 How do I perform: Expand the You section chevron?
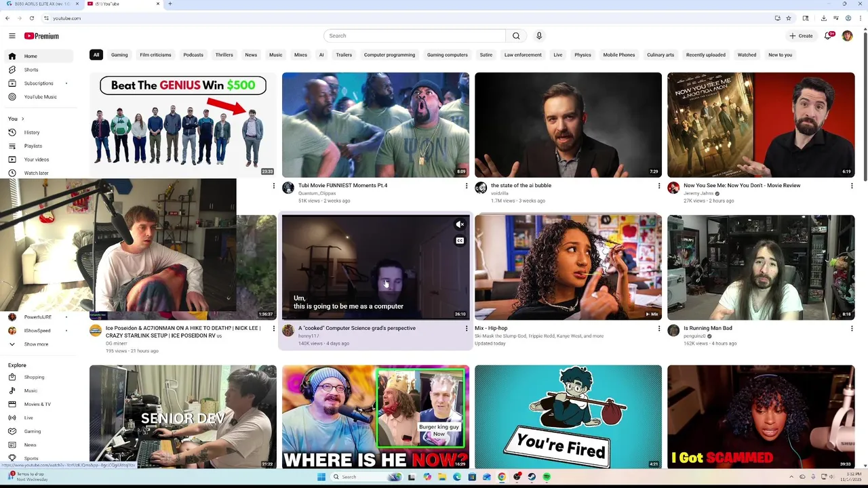22,119
